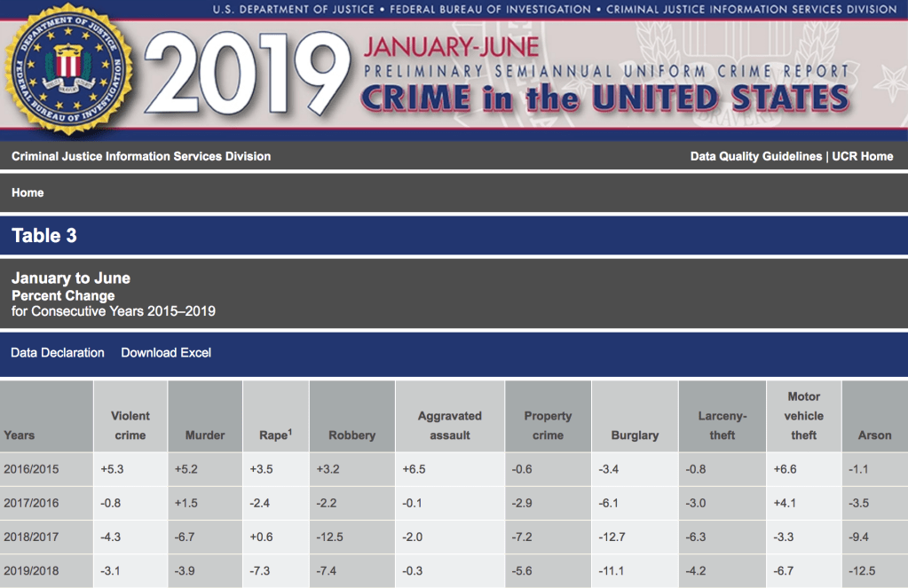Click the Criminal Justice Information Services Division text
Image resolution: width=908 pixels, height=588 pixels.
point(141,156)
